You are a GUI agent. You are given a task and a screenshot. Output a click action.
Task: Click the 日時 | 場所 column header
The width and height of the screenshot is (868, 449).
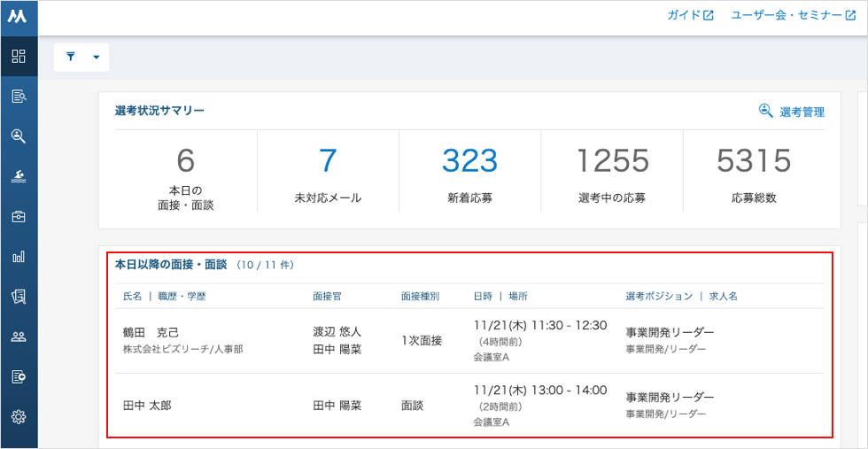pos(500,296)
